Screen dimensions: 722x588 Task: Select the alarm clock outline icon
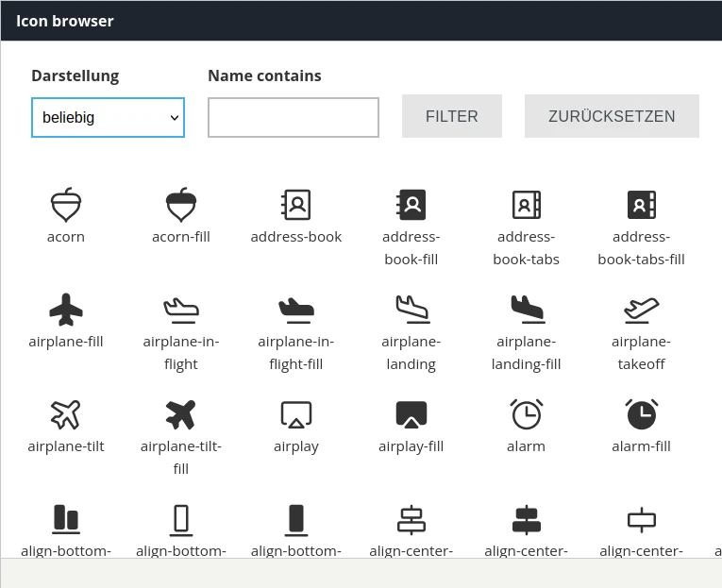tap(527, 414)
